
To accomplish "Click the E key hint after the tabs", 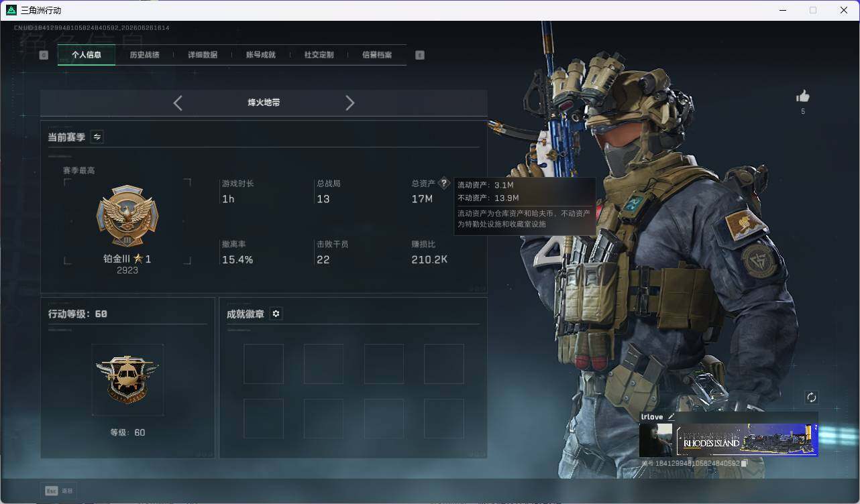I will pyautogui.click(x=420, y=55).
